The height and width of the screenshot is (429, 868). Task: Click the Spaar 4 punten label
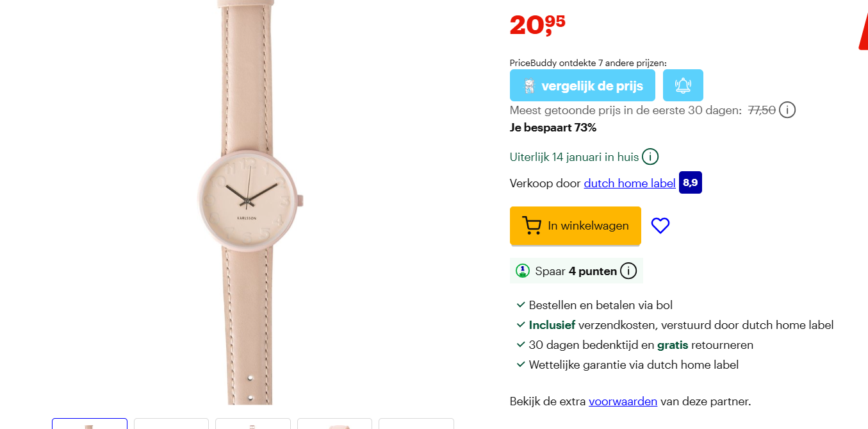click(x=576, y=271)
